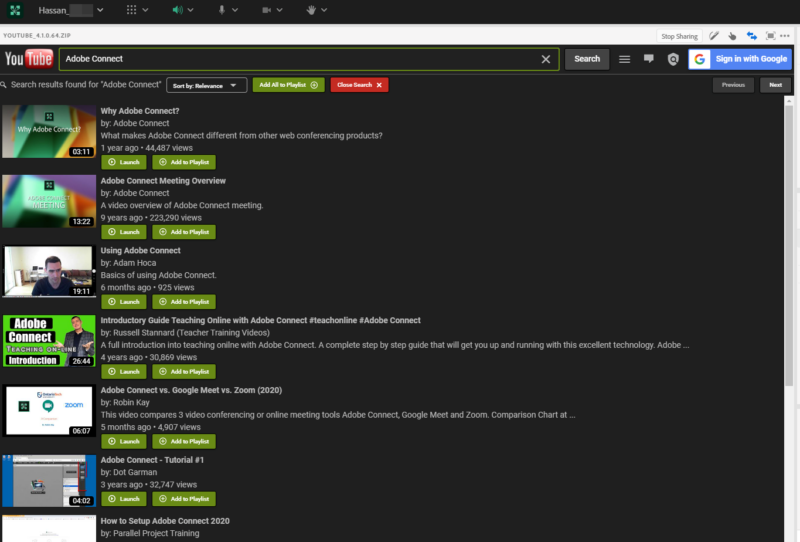Launch the Why Adobe Connect video
This screenshot has height=542, width=800.
tap(124, 162)
